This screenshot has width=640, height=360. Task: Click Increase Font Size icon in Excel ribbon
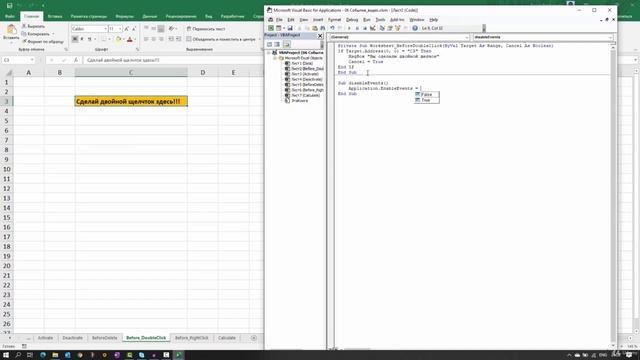click(x=126, y=29)
